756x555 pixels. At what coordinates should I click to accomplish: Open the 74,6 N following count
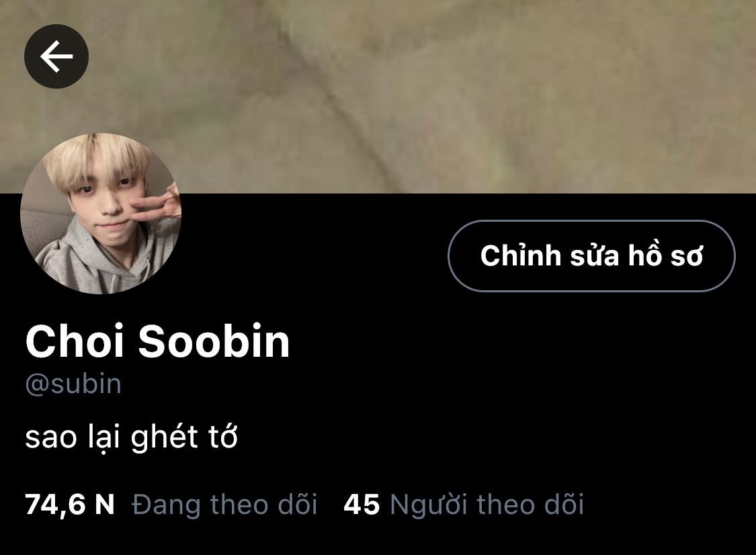70,505
